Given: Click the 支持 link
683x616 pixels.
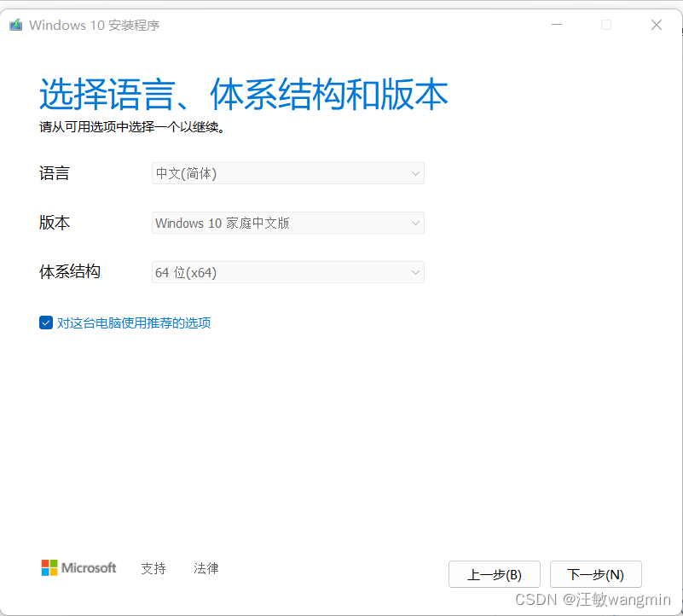Looking at the screenshot, I should 153,568.
